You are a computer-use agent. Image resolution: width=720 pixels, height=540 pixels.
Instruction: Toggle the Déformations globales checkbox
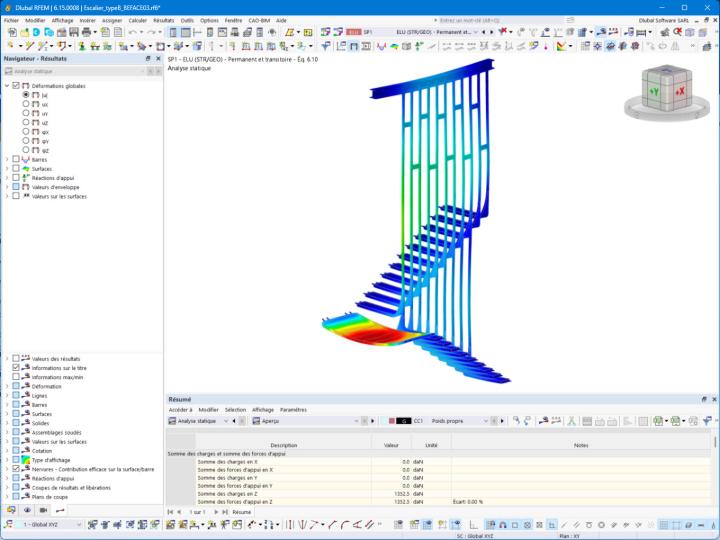tap(16, 86)
